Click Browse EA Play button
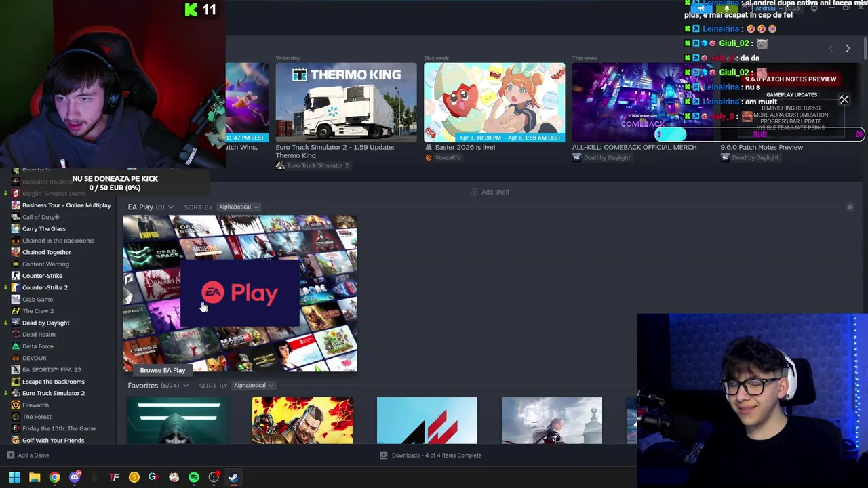 [x=163, y=370]
